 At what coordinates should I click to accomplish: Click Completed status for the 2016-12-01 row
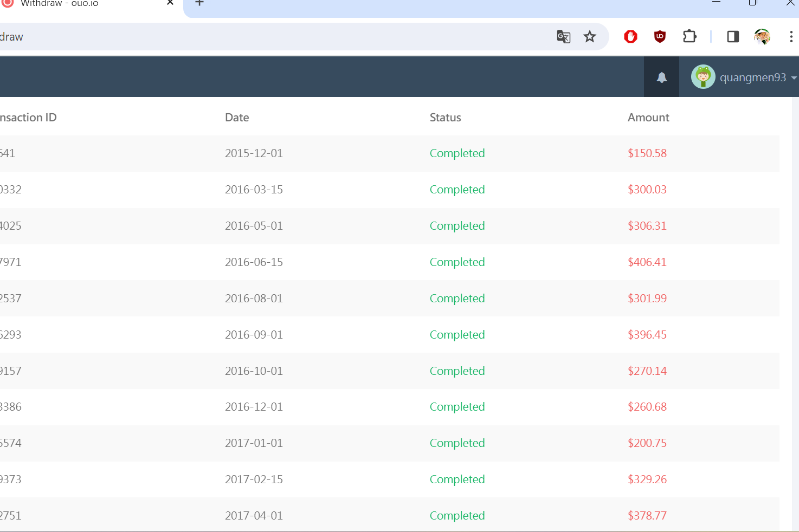click(457, 407)
